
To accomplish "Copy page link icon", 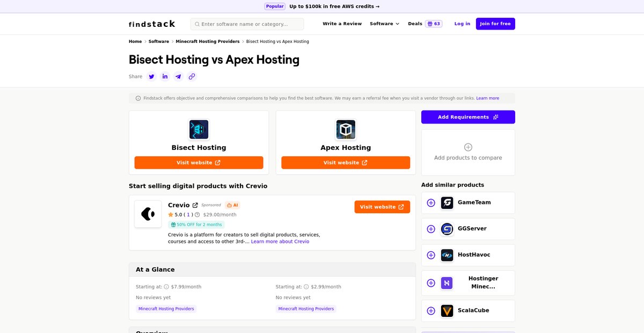I will (192, 76).
